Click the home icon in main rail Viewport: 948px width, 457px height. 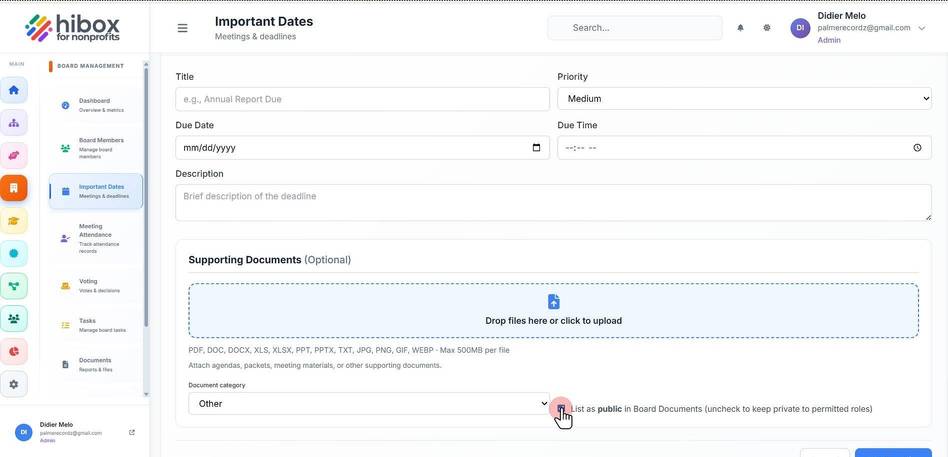(14, 90)
